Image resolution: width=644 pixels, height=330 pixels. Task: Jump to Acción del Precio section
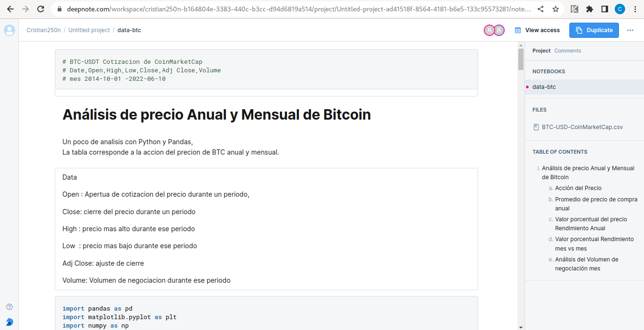tap(578, 188)
